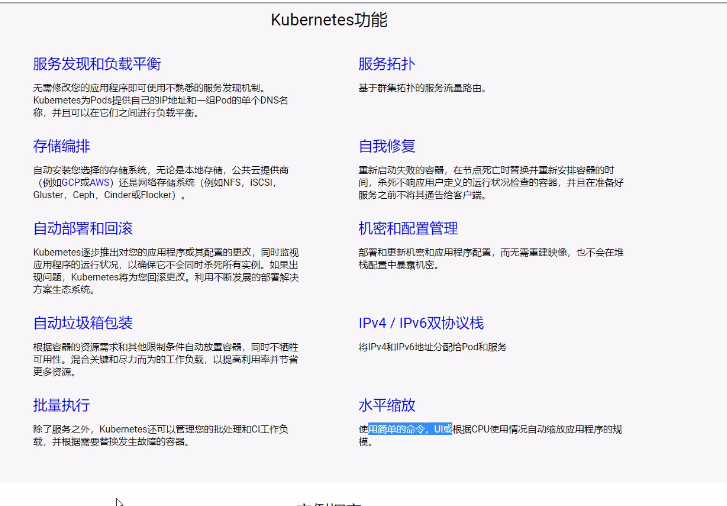Click the text 将IPv4和IPv6地址分配给Pod和服务

pos(432,347)
